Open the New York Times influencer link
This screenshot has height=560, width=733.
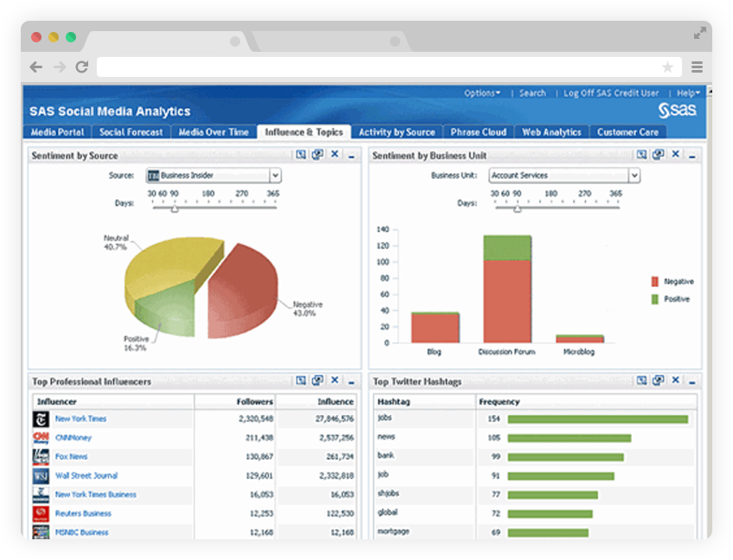81,419
